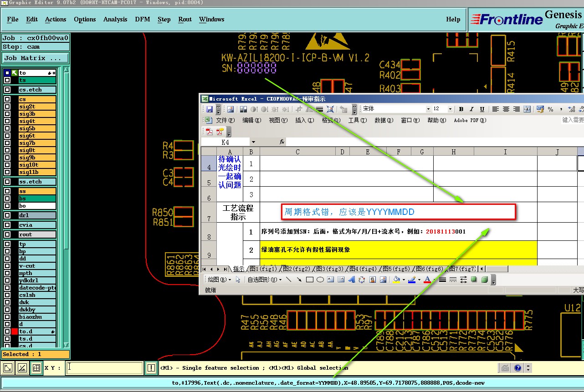This screenshot has height=392, width=584.
Task: Toggle visibility box of layer rout
Action: coord(7,234)
